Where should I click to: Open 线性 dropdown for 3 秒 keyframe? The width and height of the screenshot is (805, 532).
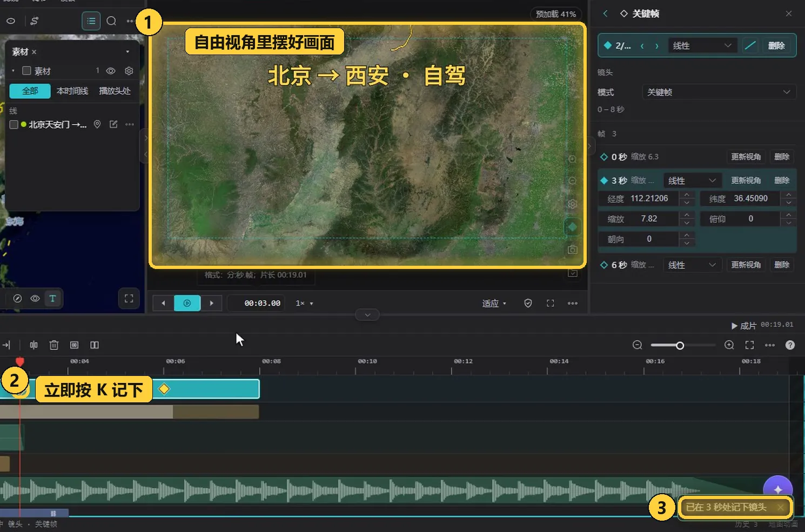pos(692,180)
